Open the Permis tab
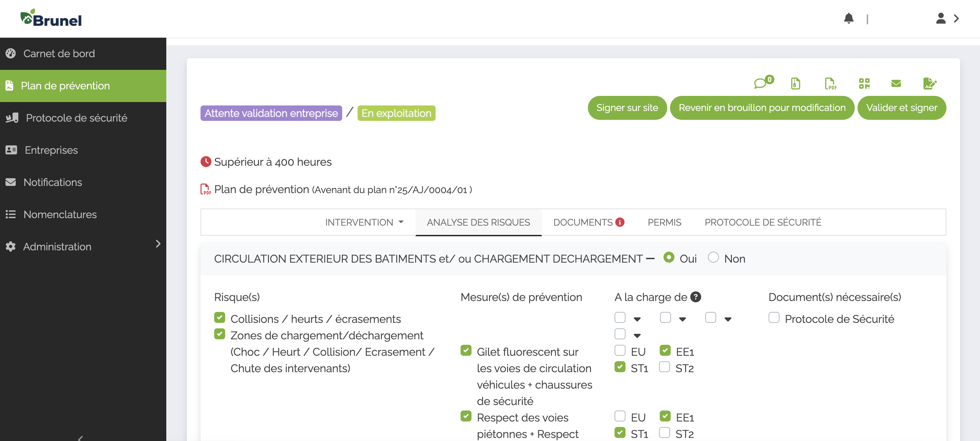 click(x=664, y=222)
